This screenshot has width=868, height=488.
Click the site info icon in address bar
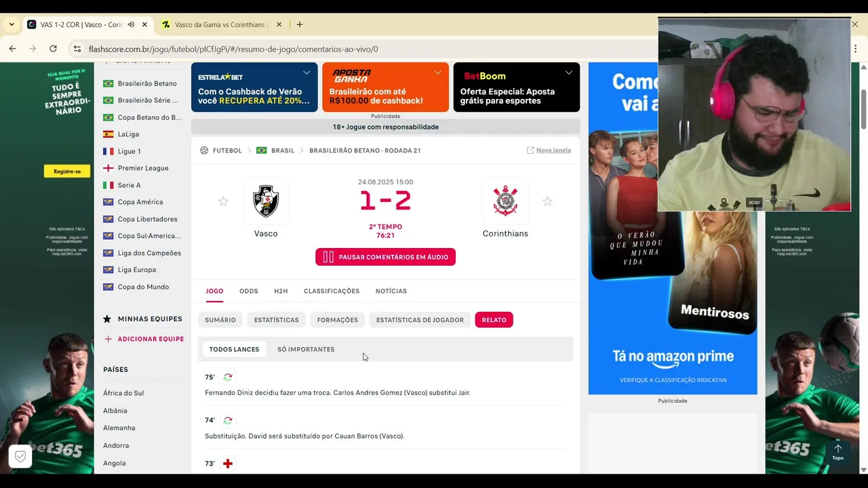click(77, 49)
